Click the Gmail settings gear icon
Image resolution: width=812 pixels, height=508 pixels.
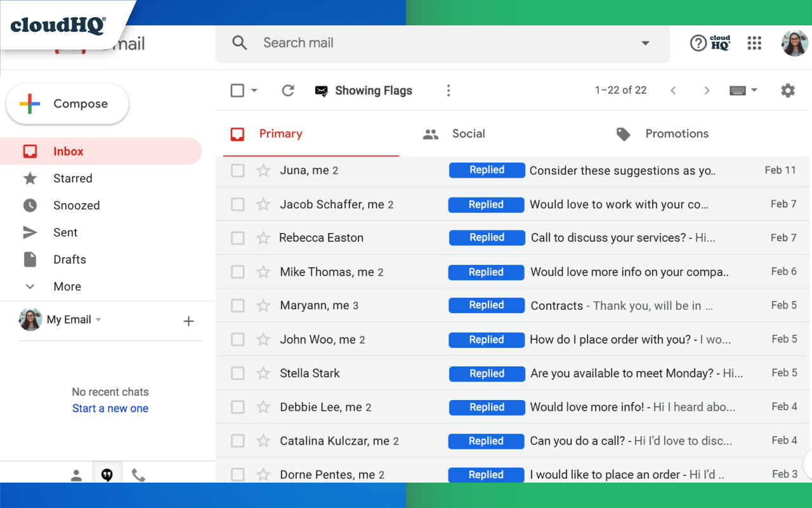pyautogui.click(x=788, y=90)
